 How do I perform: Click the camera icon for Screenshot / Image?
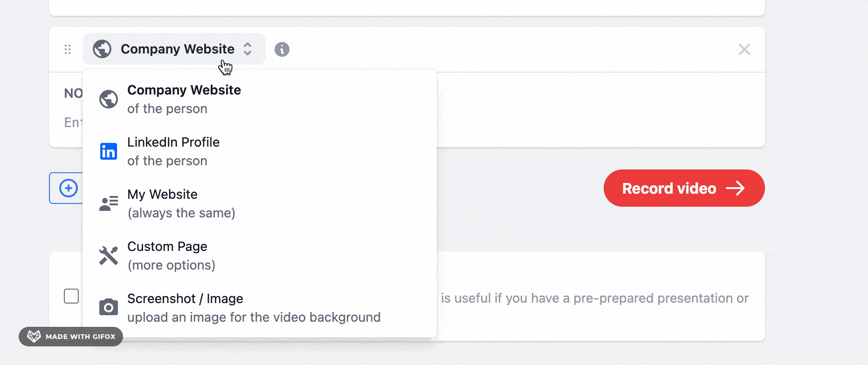(109, 307)
